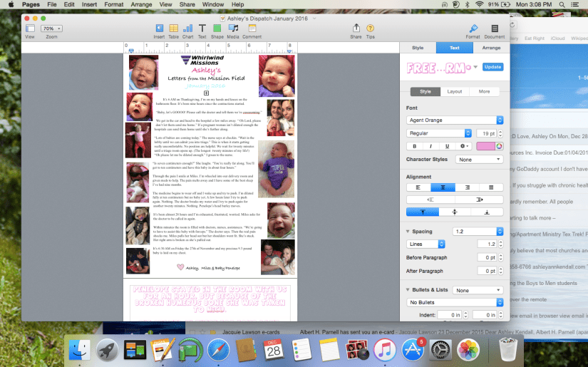The image size is (588, 367).
Task: Switch to the Arrange inspector tab
Action: point(491,48)
